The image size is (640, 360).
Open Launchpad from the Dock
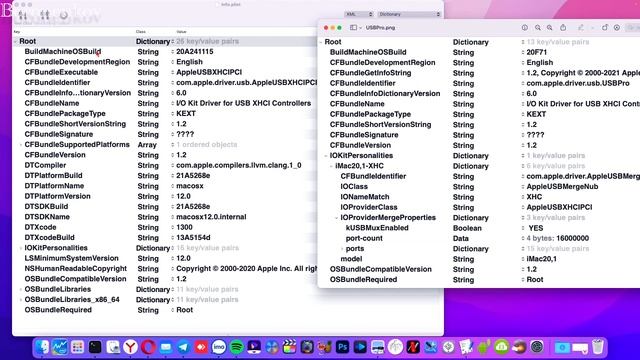[77, 347]
